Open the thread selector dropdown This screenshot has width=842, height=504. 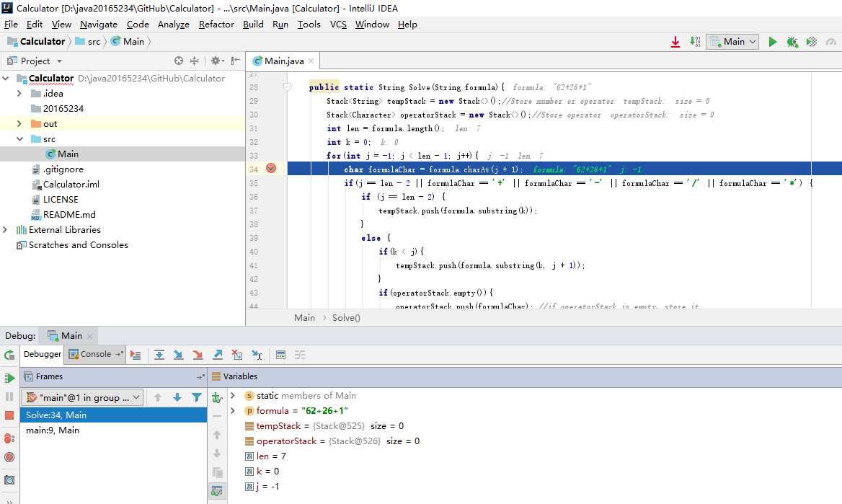point(82,397)
